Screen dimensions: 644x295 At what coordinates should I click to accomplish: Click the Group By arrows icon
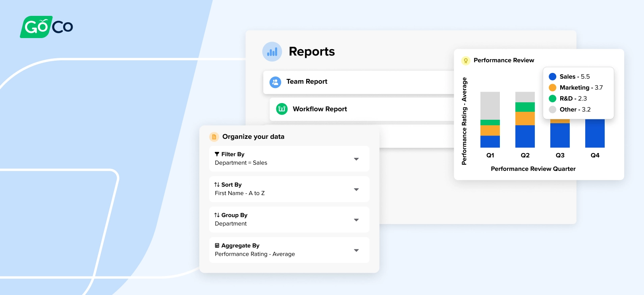[x=217, y=215]
